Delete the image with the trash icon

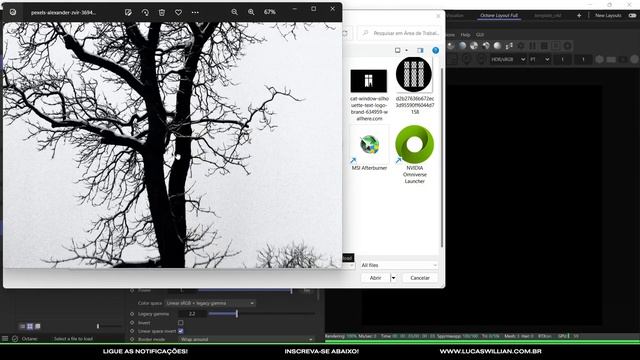[162, 12]
